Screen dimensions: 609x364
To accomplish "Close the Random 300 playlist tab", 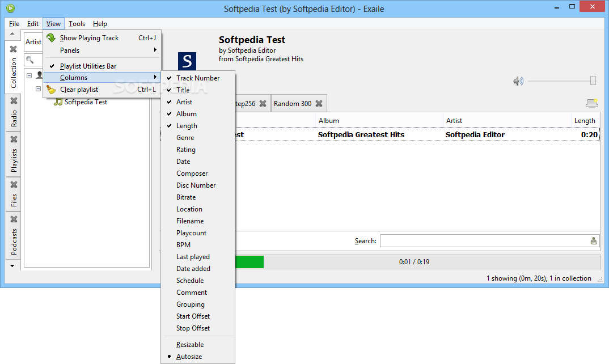I will click(319, 103).
